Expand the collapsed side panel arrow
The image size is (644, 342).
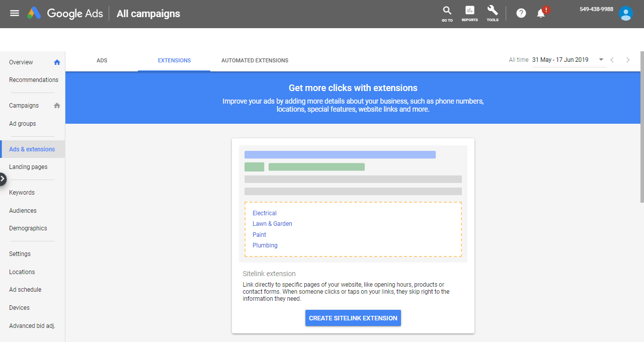tap(3, 179)
